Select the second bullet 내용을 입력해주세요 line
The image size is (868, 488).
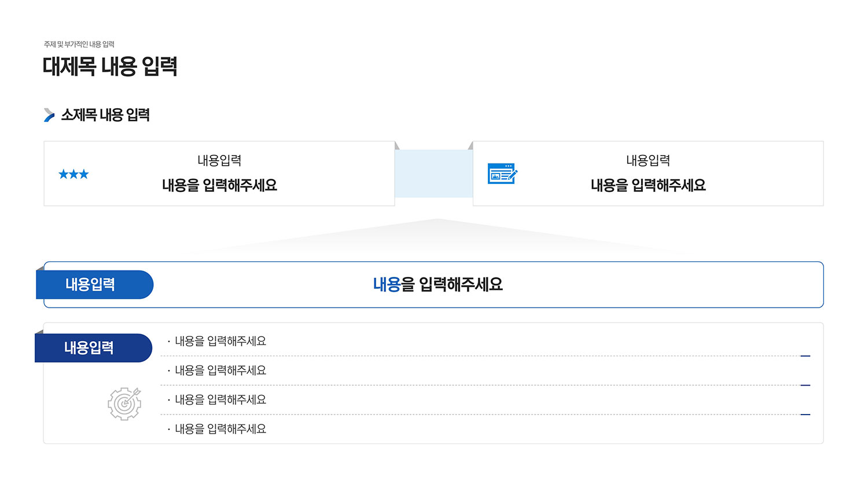[217, 371]
